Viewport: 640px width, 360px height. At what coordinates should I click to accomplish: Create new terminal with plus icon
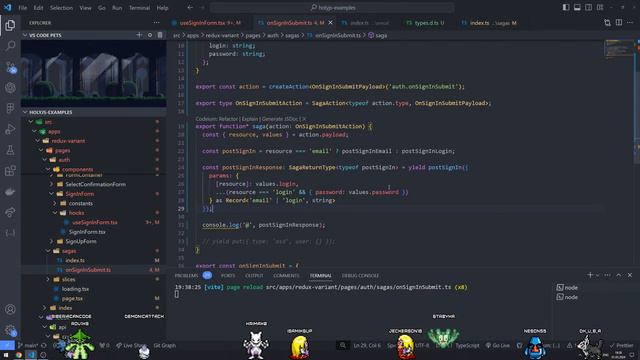click(x=590, y=275)
